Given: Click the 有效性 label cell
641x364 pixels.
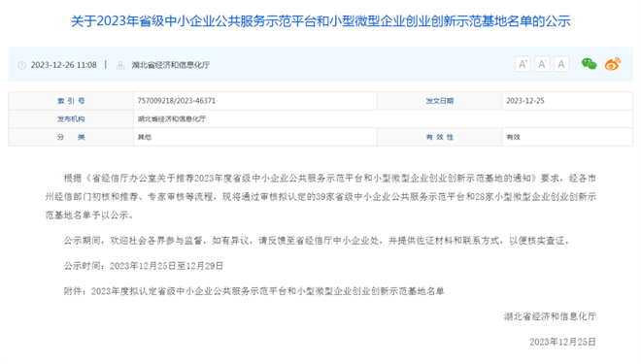Looking at the screenshot, I should coord(439,137).
